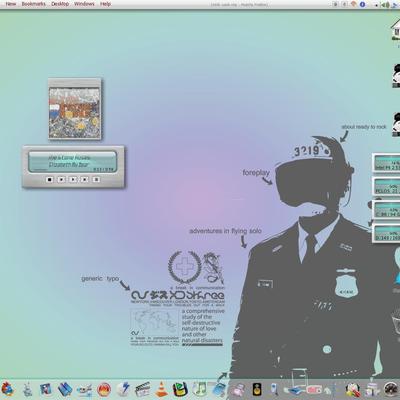Open the white iPod icon in dock

274,389
